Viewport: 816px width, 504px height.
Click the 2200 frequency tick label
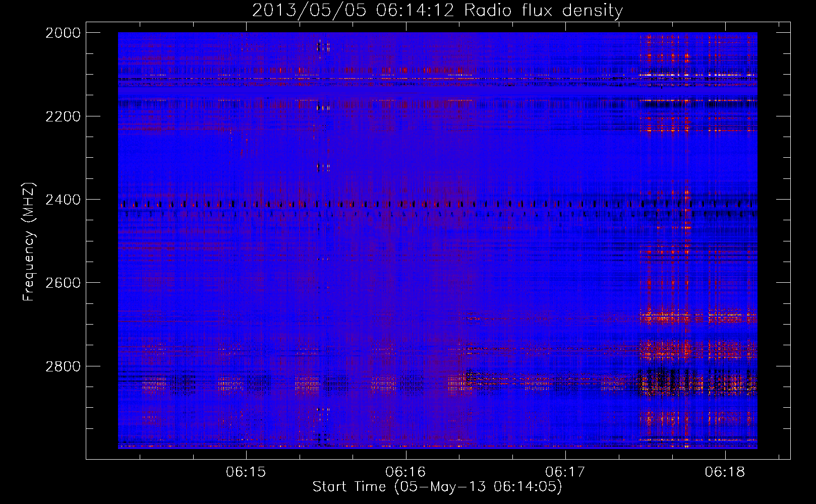(x=63, y=116)
